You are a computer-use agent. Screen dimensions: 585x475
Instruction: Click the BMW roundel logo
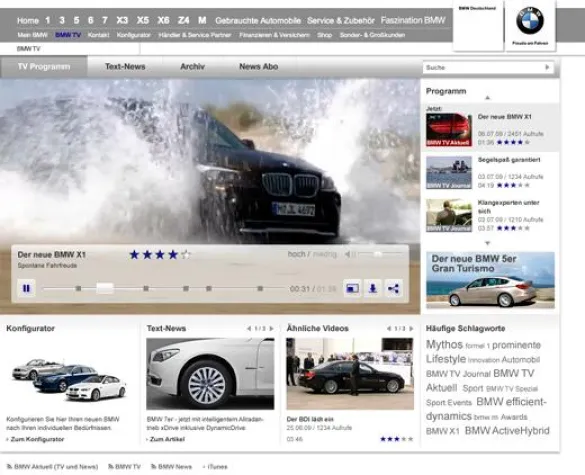click(x=530, y=21)
